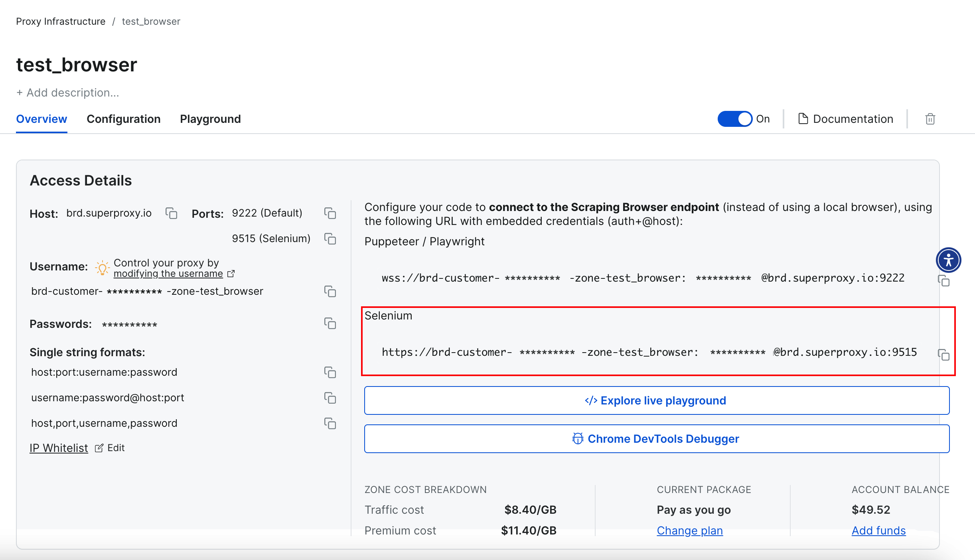Copy username:password@host:port format string
This screenshot has height=560, width=975.
coord(330,398)
